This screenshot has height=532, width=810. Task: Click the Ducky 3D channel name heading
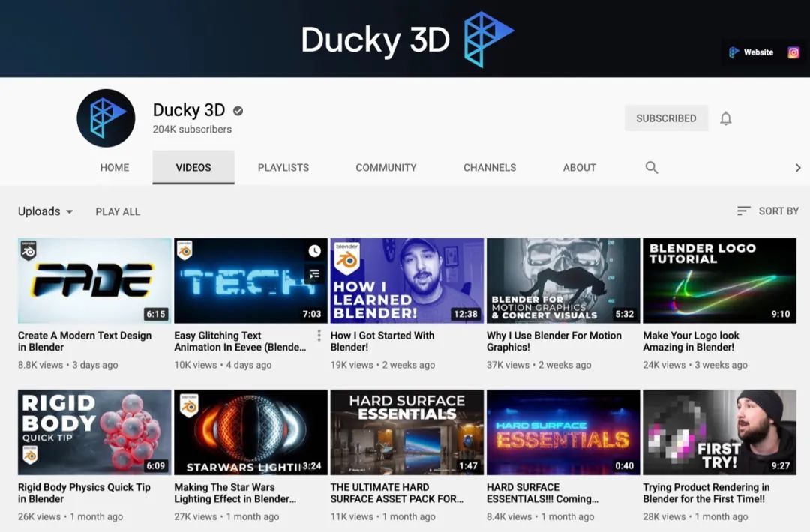pyautogui.click(x=189, y=110)
